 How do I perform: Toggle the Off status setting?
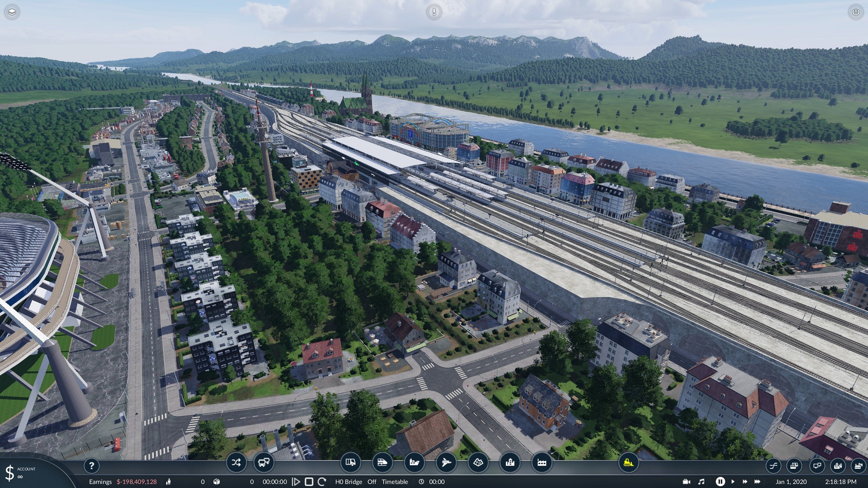click(372, 481)
